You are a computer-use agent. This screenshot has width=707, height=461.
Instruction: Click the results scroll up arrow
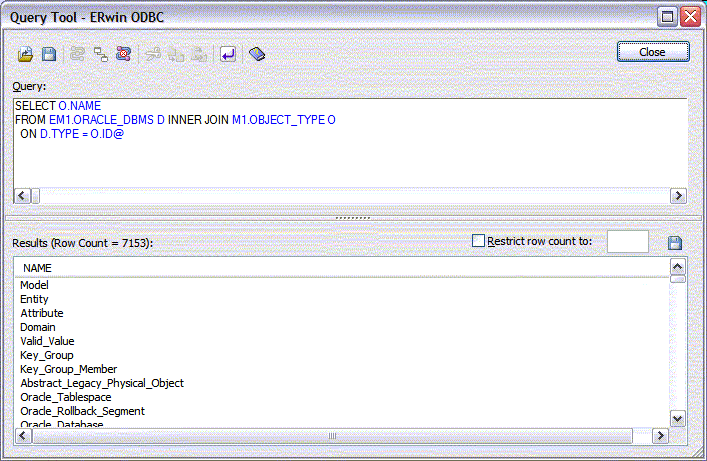(x=677, y=267)
